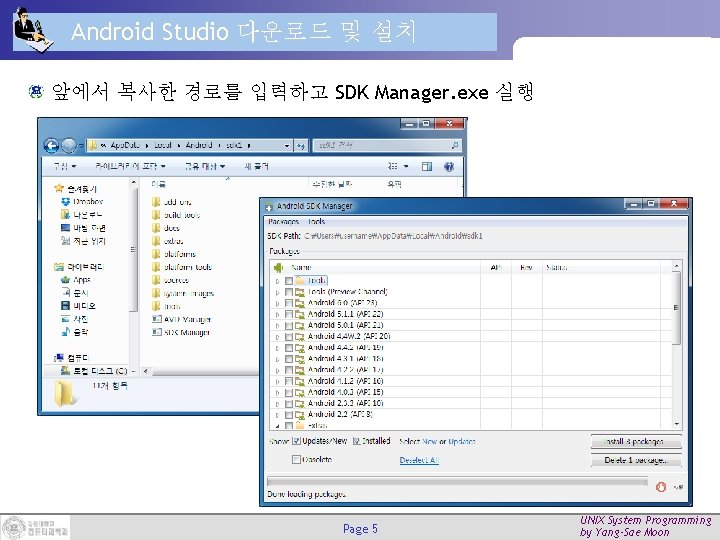Image resolution: width=720 pixels, height=540 pixels.
Task: Select the video library in Explorer sidebar
Action: 79,306
